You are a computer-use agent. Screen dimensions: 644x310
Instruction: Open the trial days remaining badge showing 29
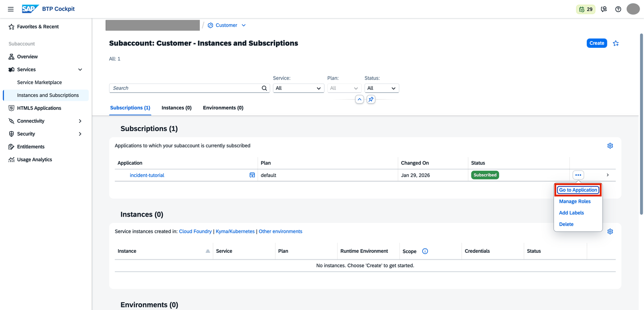pyautogui.click(x=585, y=9)
